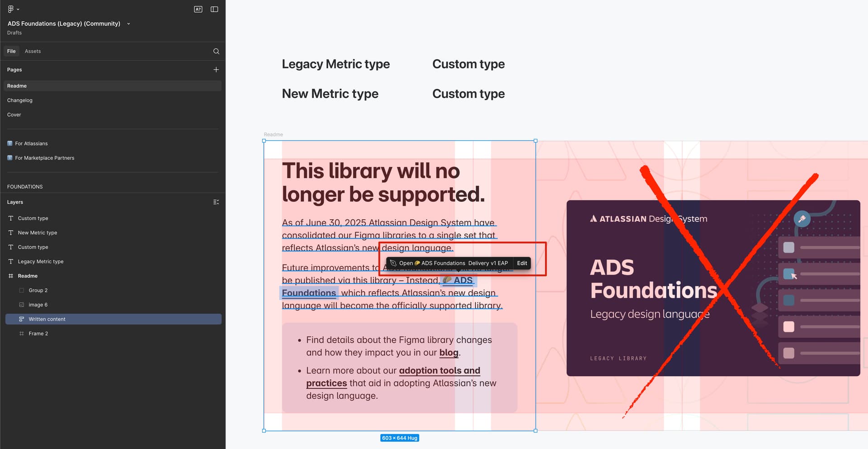The width and height of the screenshot is (868, 449).
Task: Click the frame icon beside Readme layer
Action: (x=11, y=276)
